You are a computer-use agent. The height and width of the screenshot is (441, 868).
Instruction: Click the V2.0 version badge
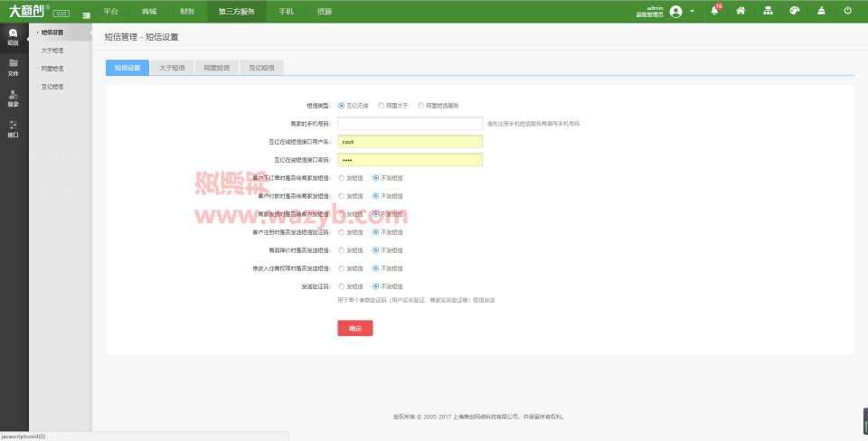point(61,14)
